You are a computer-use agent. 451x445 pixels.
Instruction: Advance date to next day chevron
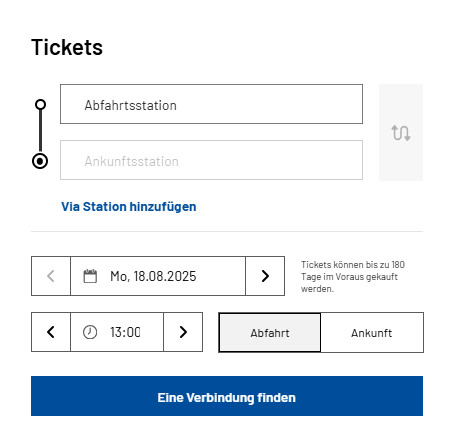[x=265, y=276]
